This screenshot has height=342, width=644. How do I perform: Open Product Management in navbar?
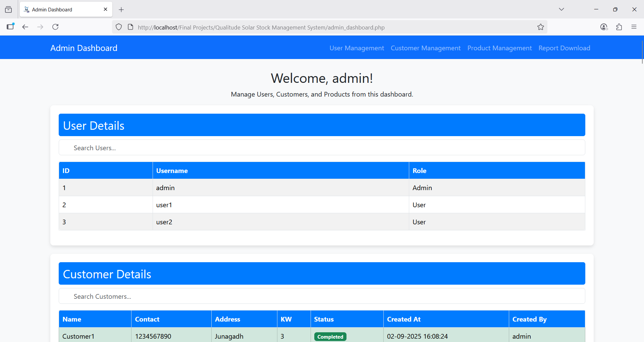coord(499,48)
